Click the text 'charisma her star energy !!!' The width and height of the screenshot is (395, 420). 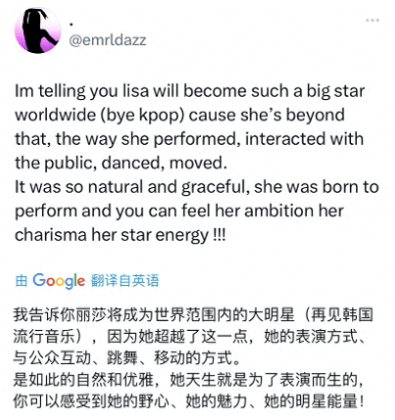120,235
